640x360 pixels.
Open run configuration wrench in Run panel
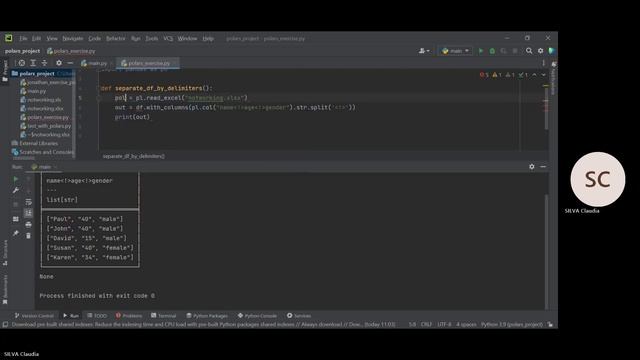[x=16, y=191]
